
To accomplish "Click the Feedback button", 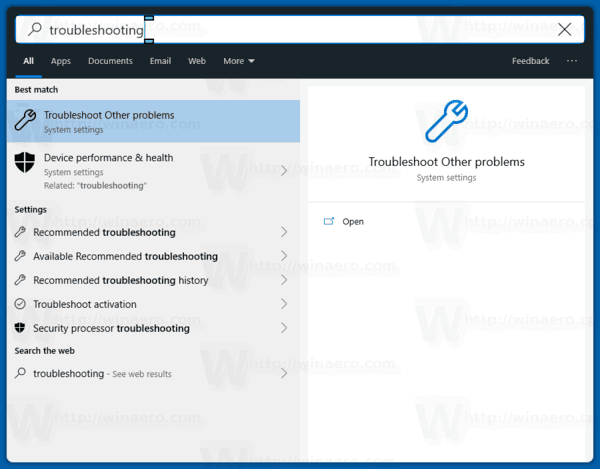I will click(x=530, y=61).
